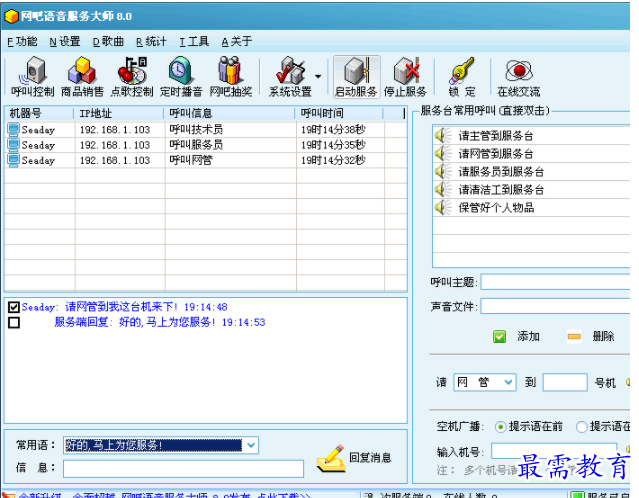
Task: Click speaker icon for 请网管到服务台
Action: [443, 153]
